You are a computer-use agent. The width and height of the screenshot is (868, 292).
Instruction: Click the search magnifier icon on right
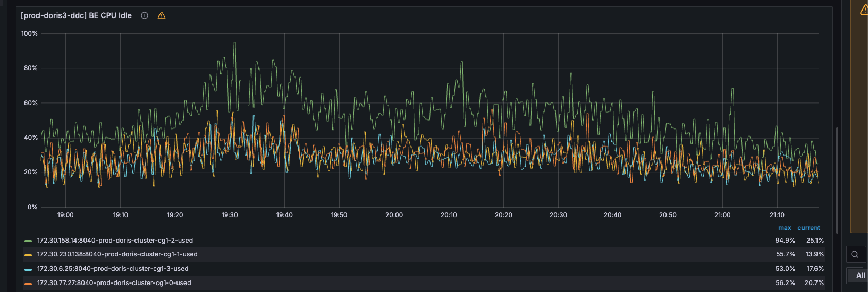[855, 254]
